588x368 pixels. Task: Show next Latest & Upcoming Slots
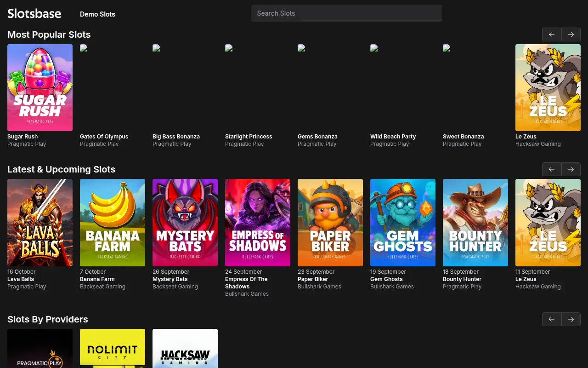click(x=571, y=169)
